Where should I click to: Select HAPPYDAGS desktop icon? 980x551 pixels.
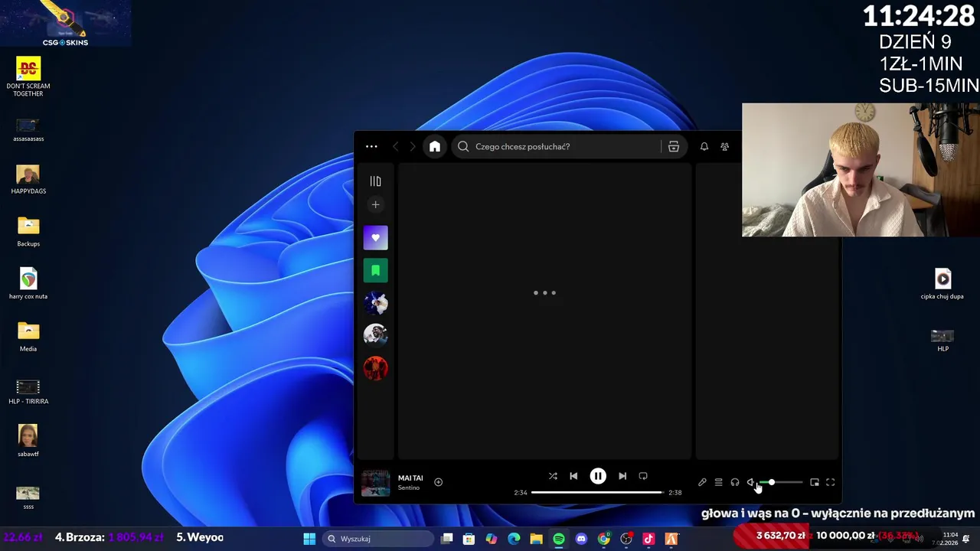pos(28,181)
